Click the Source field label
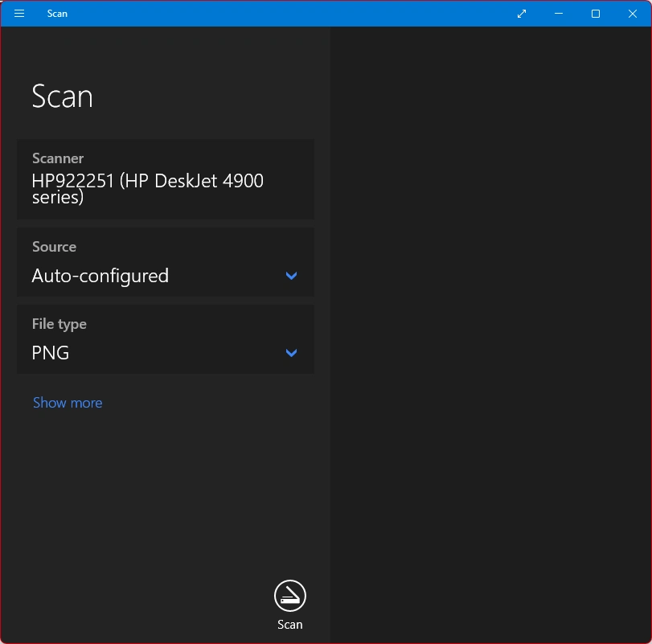652x644 pixels. pos(54,247)
